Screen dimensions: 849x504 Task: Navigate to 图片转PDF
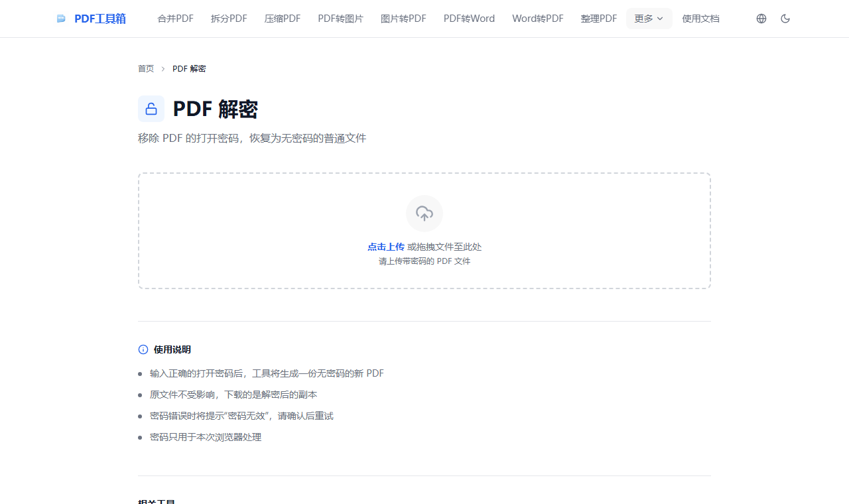[x=403, y=19]
